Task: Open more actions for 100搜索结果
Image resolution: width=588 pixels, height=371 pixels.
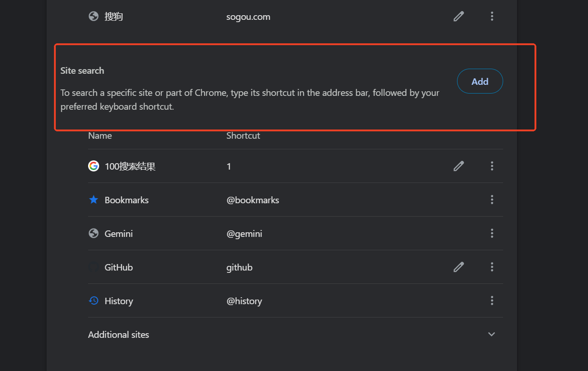Action: coord(492,166)
